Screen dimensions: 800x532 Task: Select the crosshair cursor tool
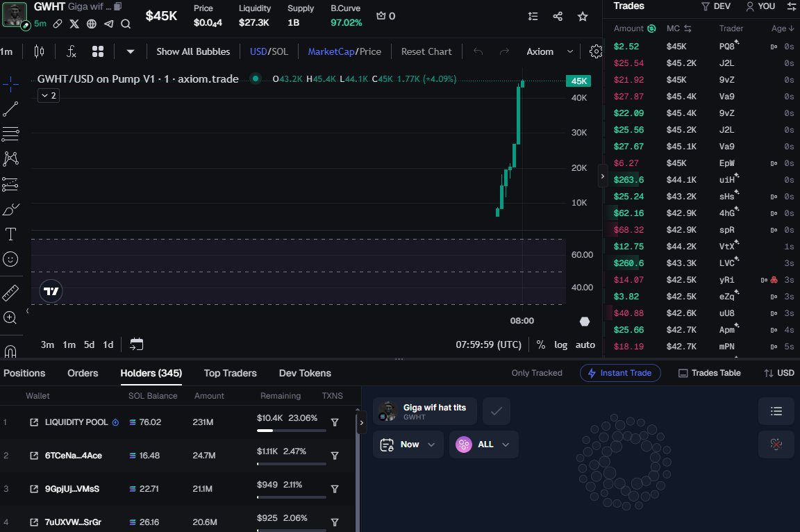(10, 84)
